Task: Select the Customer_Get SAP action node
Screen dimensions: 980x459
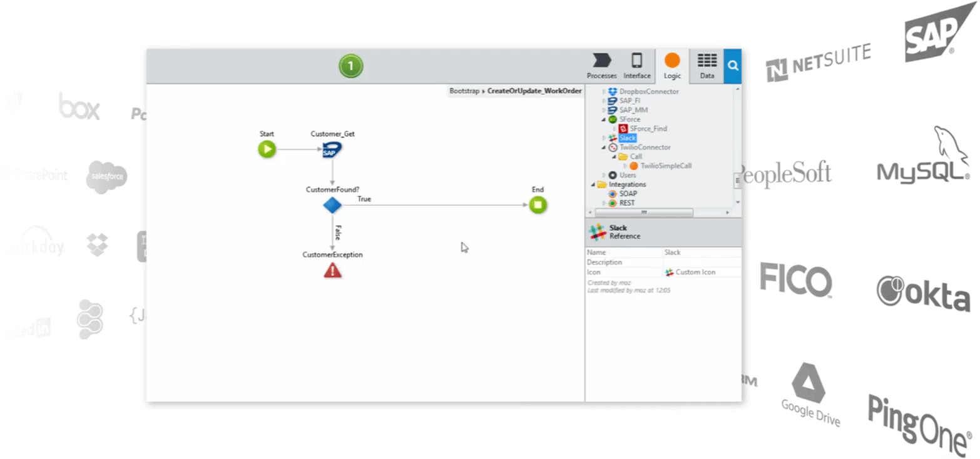Action: point(332,149)
